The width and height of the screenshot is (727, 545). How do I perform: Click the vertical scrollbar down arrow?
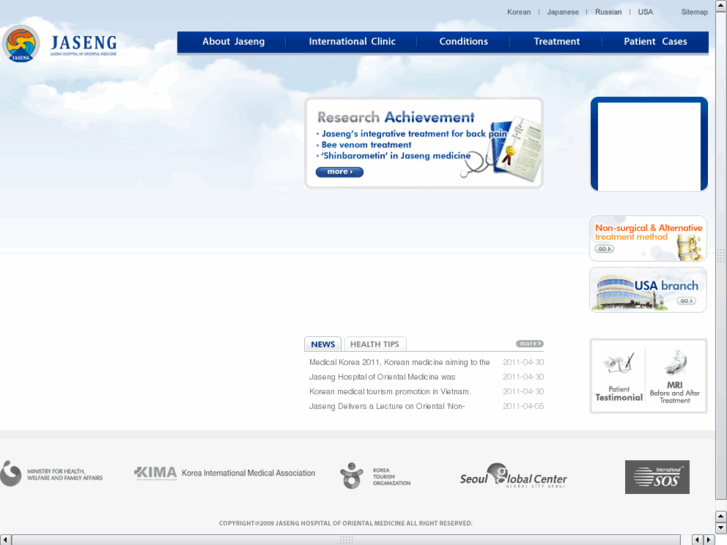click(721, 528)
